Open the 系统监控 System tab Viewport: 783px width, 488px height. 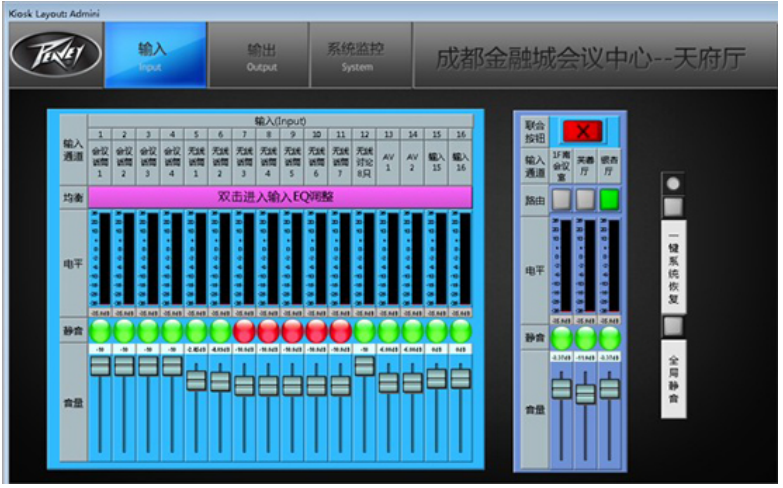(x=356, y=56)
